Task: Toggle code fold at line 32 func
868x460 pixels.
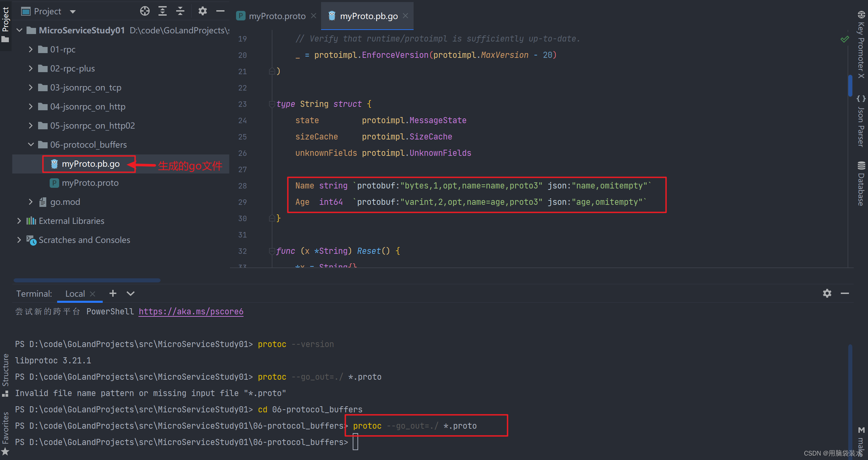Action: (x=272, y=251)
